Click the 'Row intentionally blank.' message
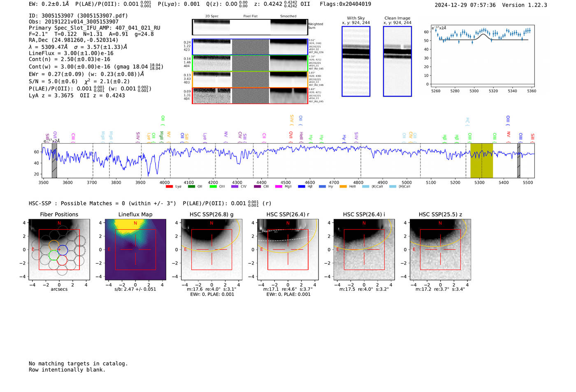 point(67,370)
